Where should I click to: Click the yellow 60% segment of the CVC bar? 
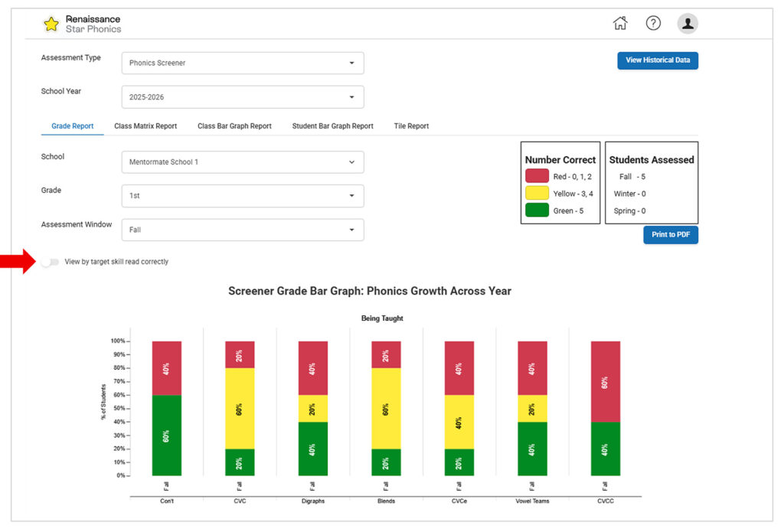click(240, 410)
